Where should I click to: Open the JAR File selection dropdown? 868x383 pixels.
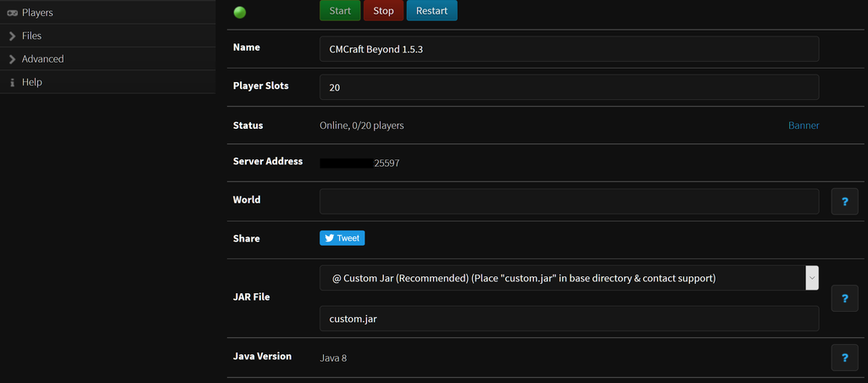tap(569, 278)
